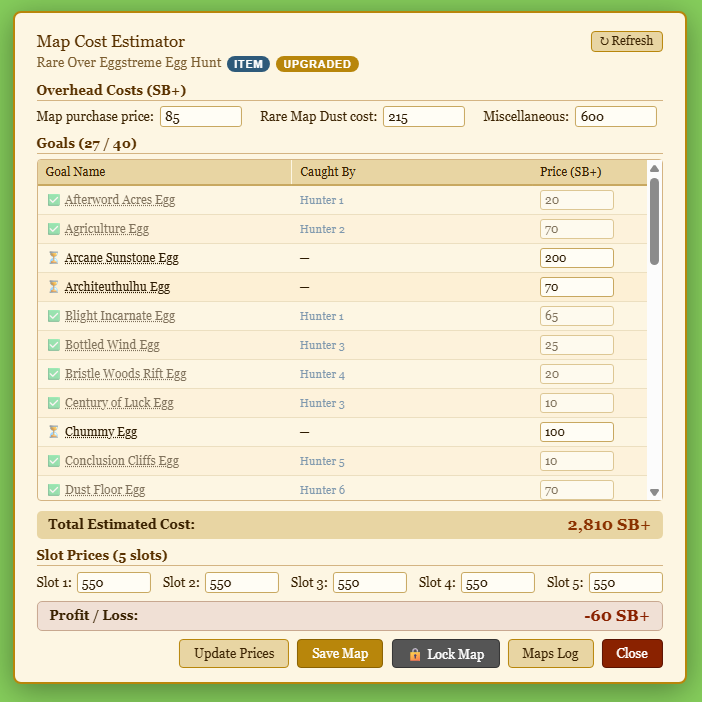Edit the Miscellaneous cost field
This screenshot has width=702, height=702.
pyautogui.click(x=616, y=116)
